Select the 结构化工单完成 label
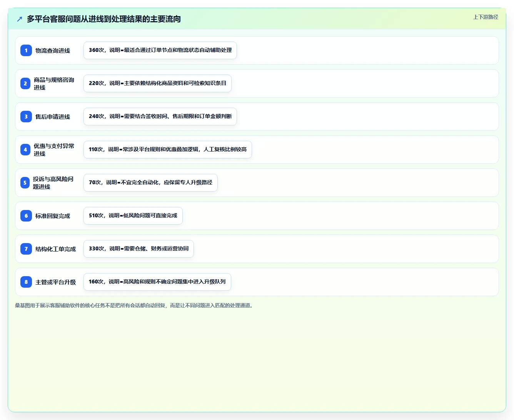The width and height of the screenshot is (514, 420). 55,249
